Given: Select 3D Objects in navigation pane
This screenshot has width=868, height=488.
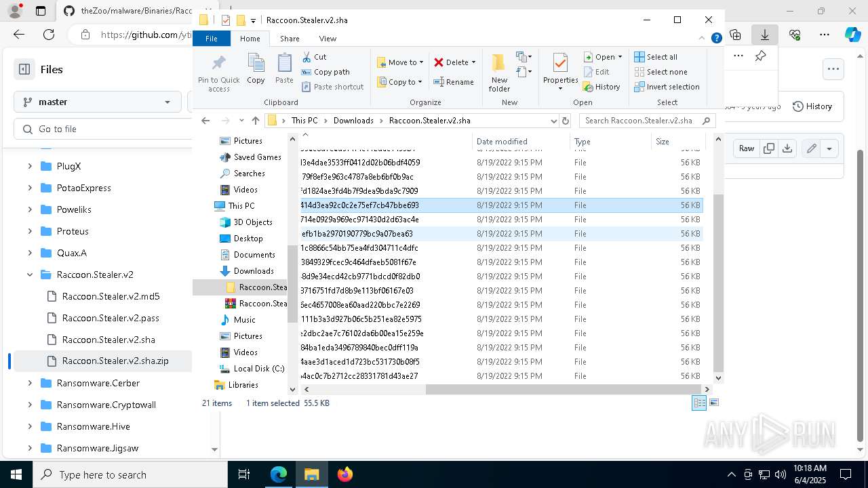Looking at the screenshot, I should coord(245,222).
